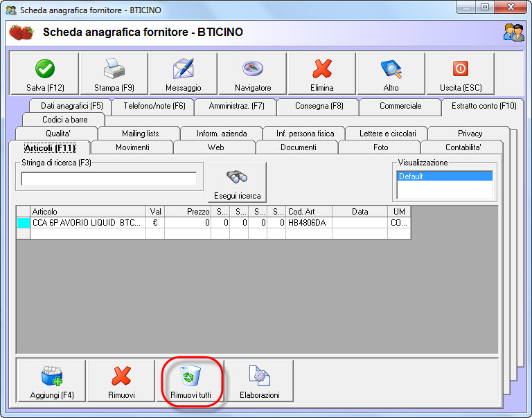Click the Esegui ricerca binoculars button
The width and height of the screenshot is (532, 418).
[x=237, y=182]
